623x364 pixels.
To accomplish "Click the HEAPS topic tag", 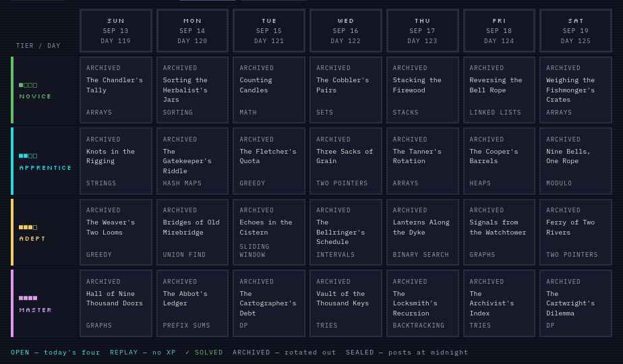I will point(480,183).
